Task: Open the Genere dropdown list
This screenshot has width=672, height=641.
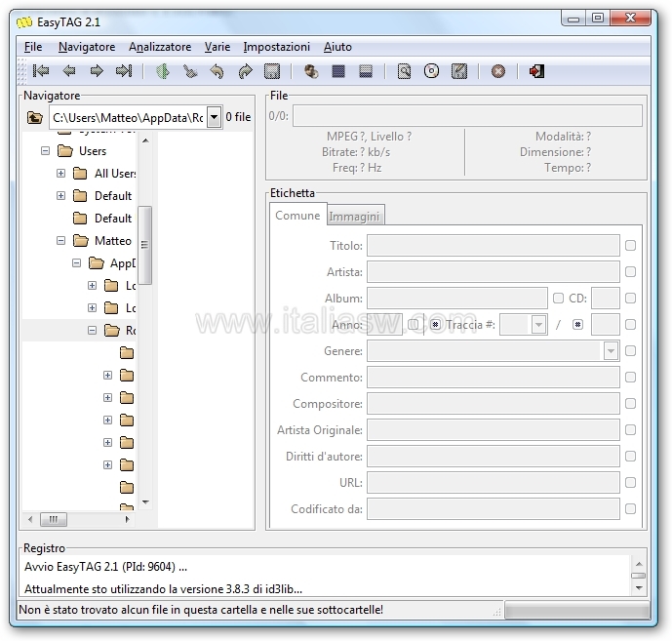Action: pyautogui.click(x=611, y=351)
